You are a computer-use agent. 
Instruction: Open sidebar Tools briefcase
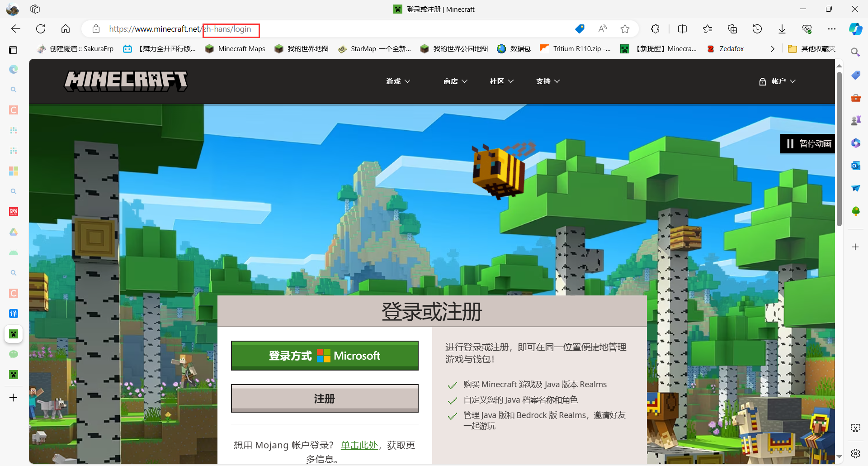855,98
